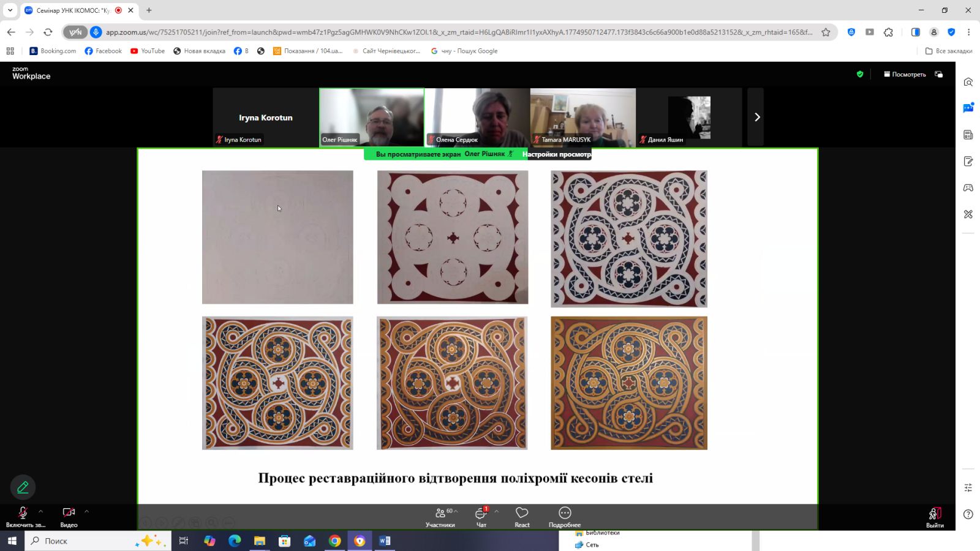Unmute microphone with Включить звук
The height and width of the screenshot is (551, 980).
coord(23,517)
